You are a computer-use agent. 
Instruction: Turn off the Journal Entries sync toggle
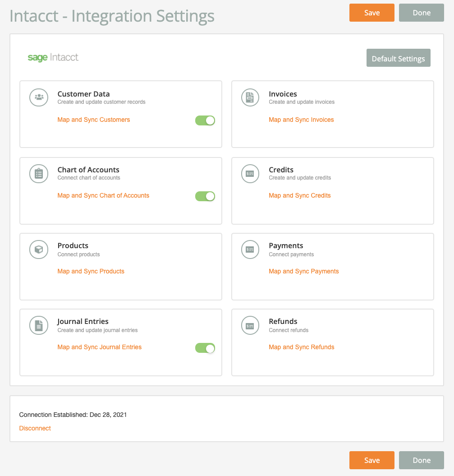tap(205, 348)
